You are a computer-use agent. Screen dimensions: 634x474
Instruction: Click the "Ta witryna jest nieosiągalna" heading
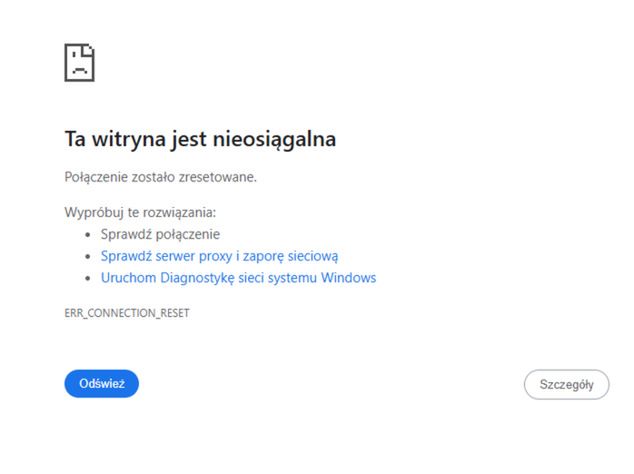click(200, 140)
